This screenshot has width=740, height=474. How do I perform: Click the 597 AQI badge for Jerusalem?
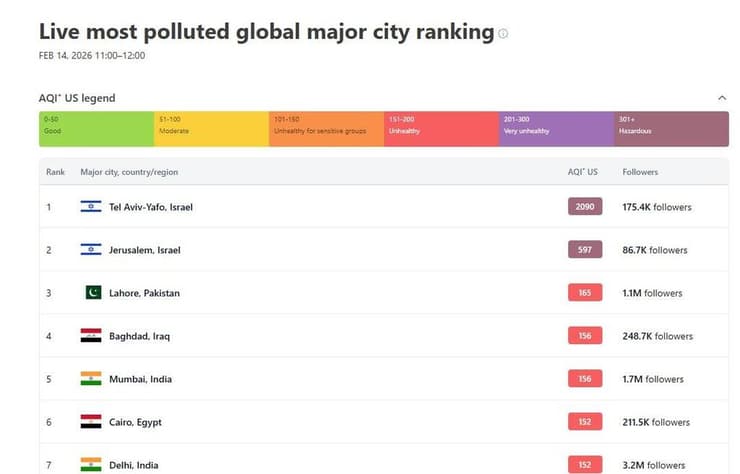pyautogui.click(x=585, y=250)
